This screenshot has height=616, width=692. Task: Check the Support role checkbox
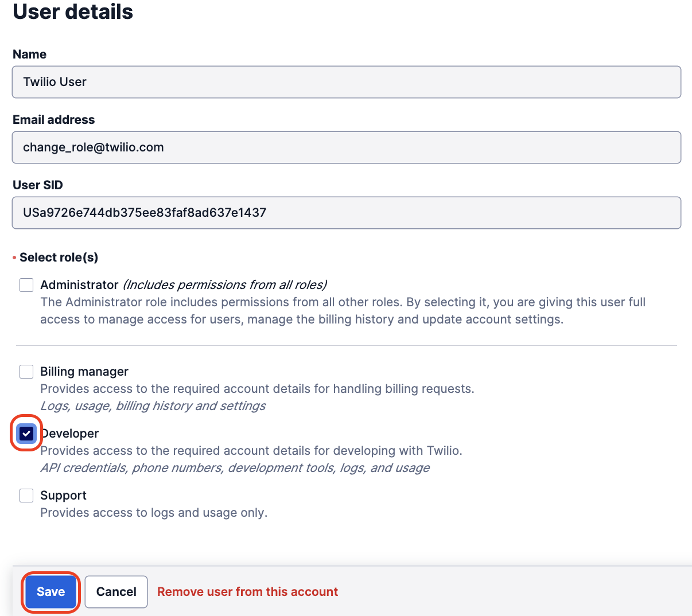(26, 495)
